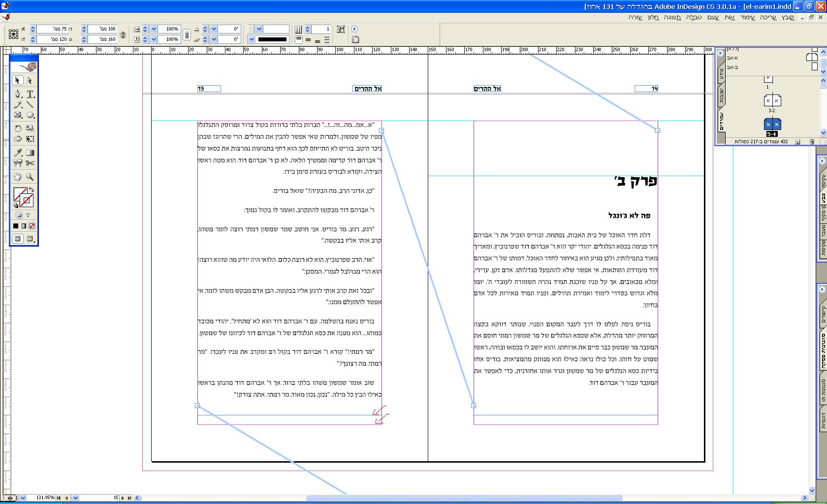Select the Line tool

[30, 104]
